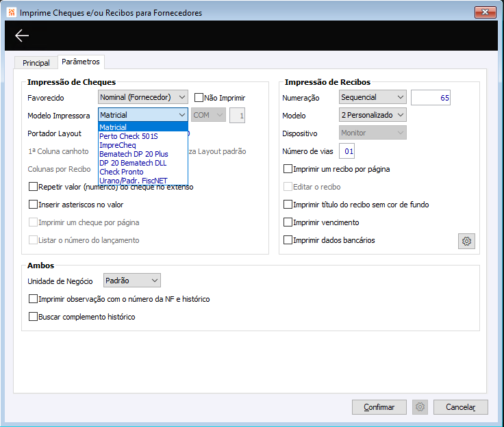The width and height of the screenshot is (504, 427).
Task: Click the Cancelar button
Action: click(460, 407)
